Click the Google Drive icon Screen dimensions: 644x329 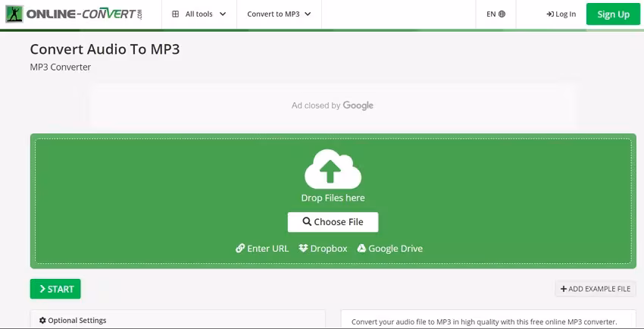(361, 248)
